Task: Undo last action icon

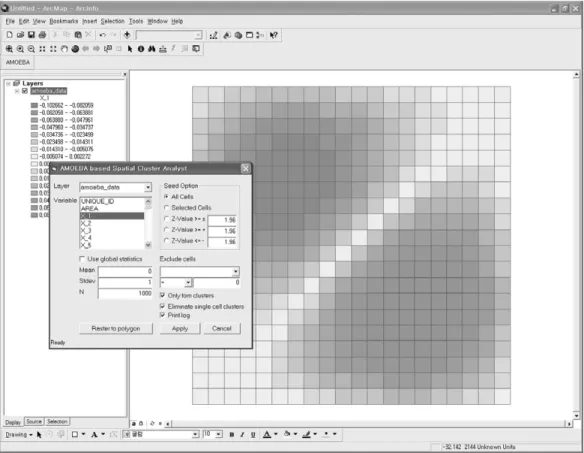Action: [102, 35]
